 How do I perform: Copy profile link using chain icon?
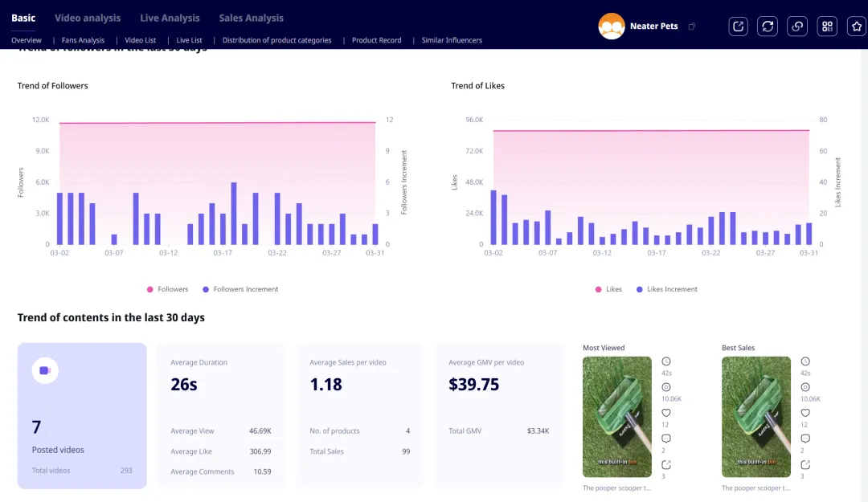click(x=797, y=27)
